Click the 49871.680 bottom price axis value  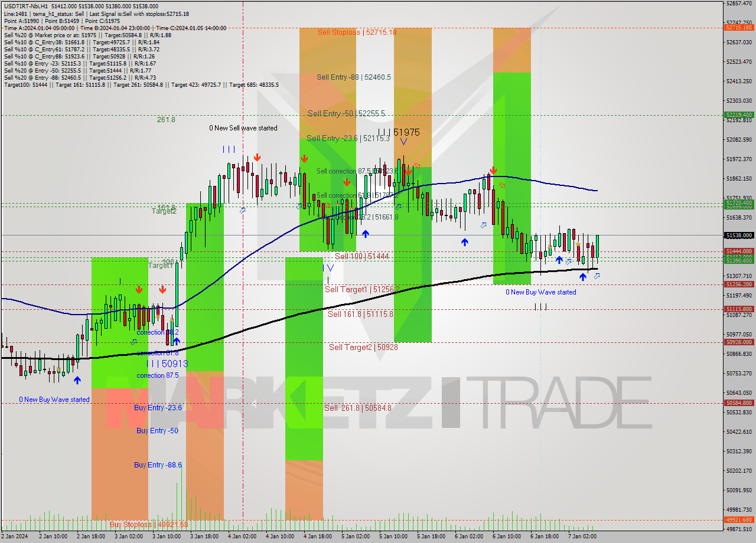click(739, 529)
